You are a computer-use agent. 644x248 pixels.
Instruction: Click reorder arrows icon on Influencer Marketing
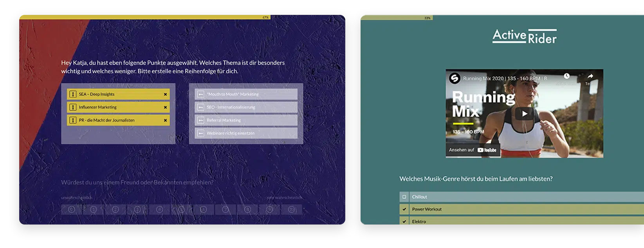click(73, 107)
